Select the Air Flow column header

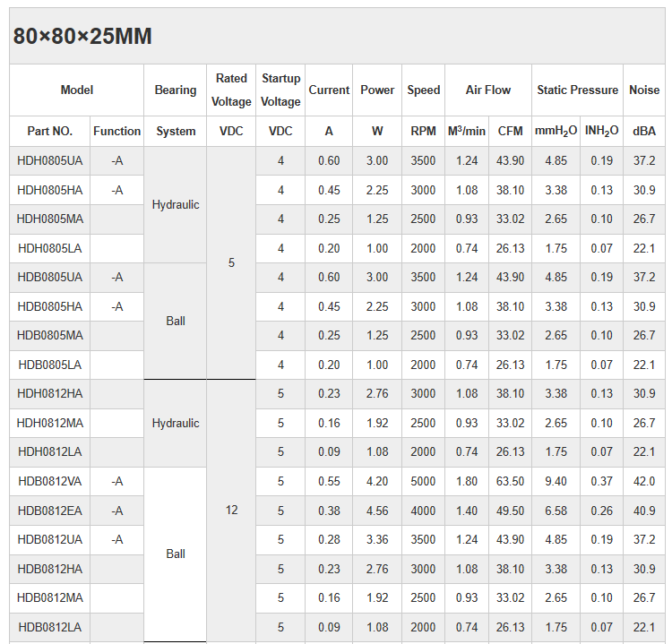(488, 90)
